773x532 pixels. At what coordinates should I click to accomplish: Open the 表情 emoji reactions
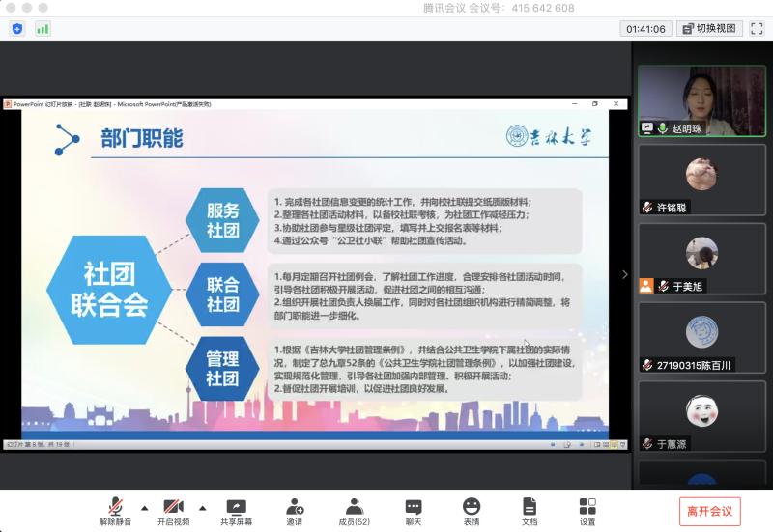coord(472,512)
